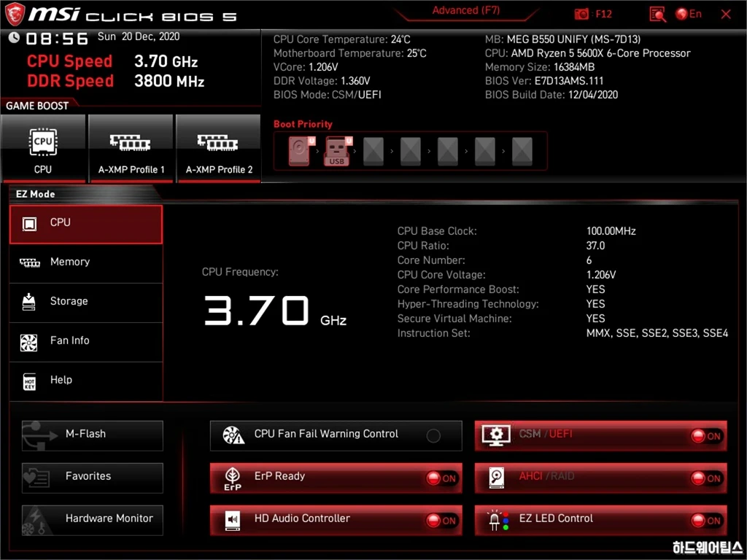Click the clock icon beside the time
Screen dimensions: 747x560
pos(15,38)
